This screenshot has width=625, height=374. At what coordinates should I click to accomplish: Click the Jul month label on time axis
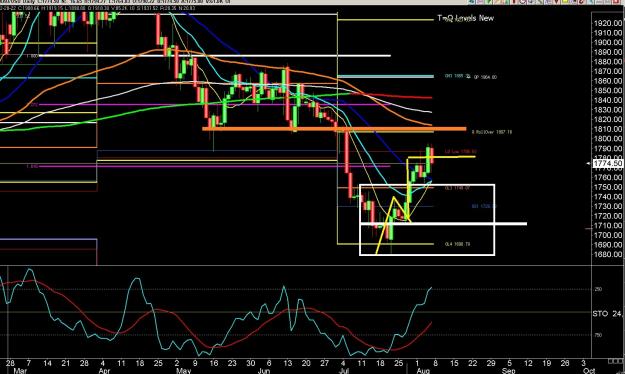[x=344, y=370]
